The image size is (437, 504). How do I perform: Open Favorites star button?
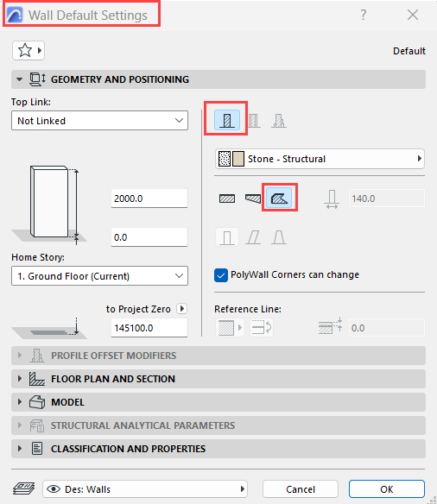pos(28,50)
